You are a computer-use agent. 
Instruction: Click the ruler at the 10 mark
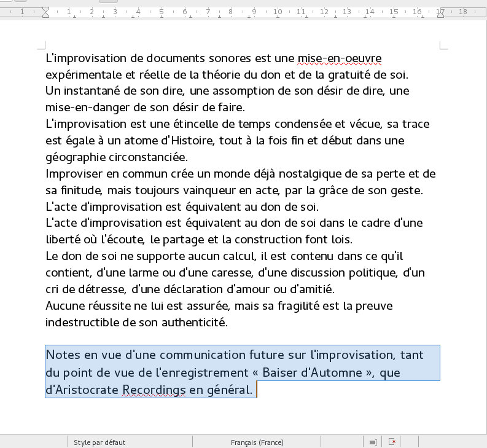point(278,12)
